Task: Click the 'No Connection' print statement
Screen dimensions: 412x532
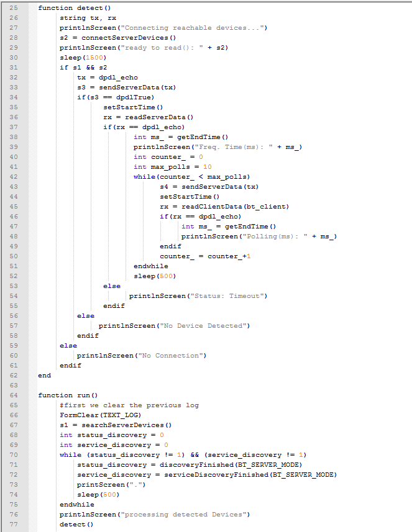Action: pyautogui.click(x=142, y=356)
